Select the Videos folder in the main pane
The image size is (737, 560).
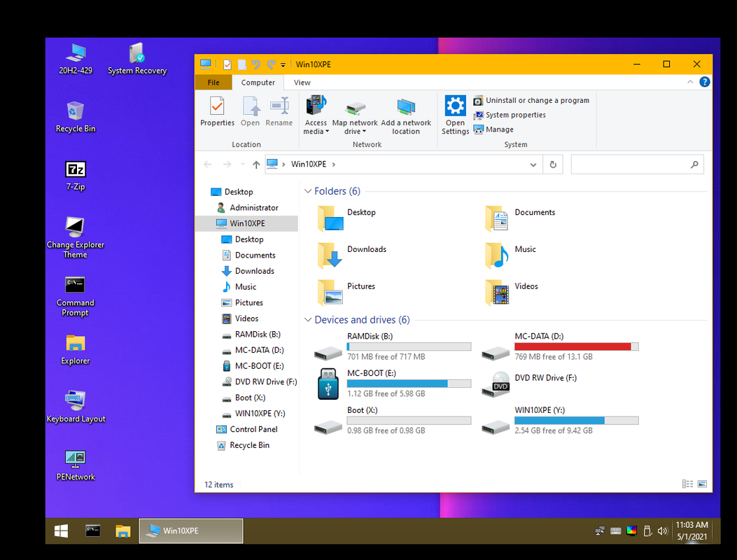[512, 291]
